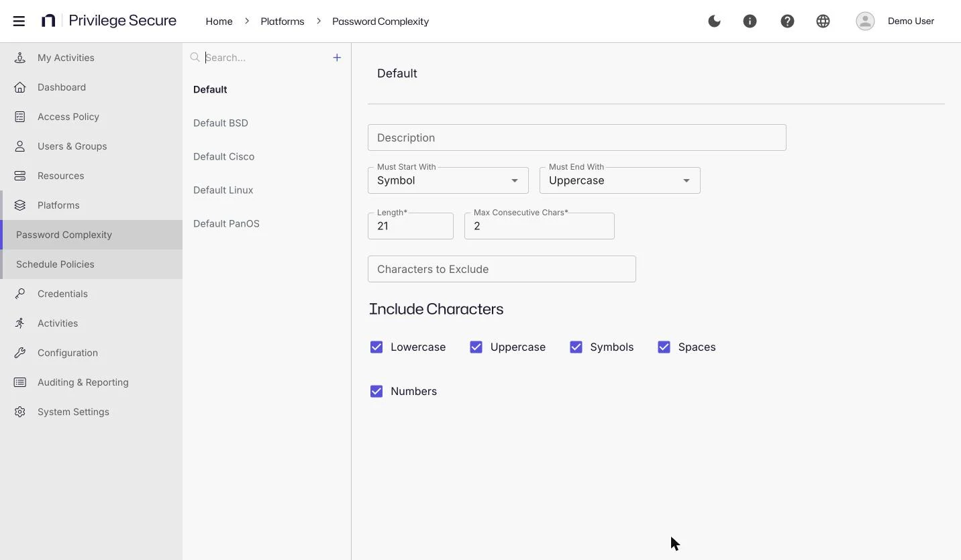Click the Characters to Exclude field
The width and height of the screenshot is (961, 560).
click(x=502, y=269)
